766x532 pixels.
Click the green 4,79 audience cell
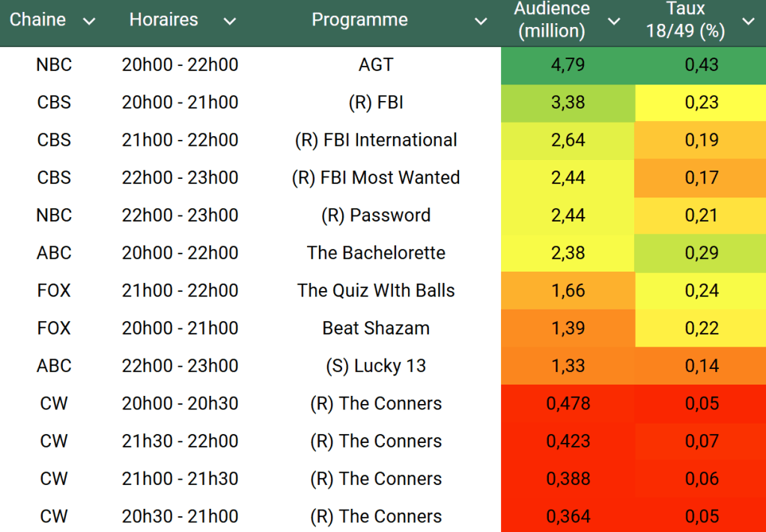(568, 65)
